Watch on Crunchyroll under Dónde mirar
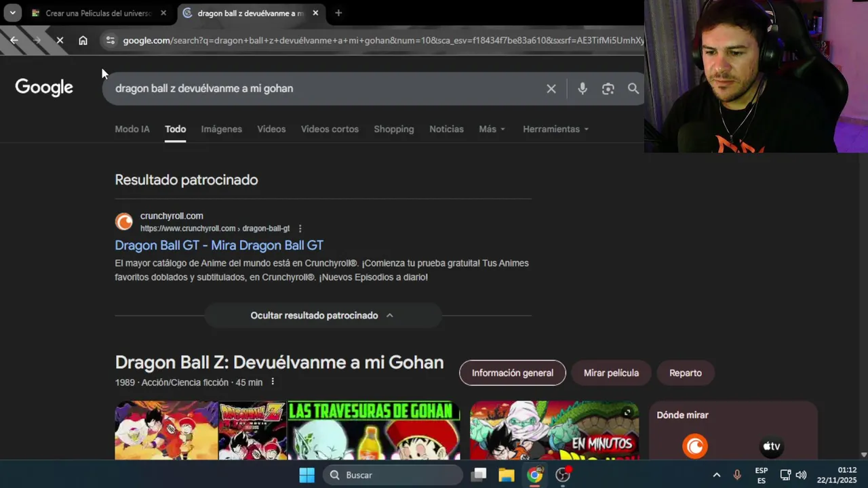Image resolution: width=868 pixels, height=488 pixels. [x=695, y=446]
